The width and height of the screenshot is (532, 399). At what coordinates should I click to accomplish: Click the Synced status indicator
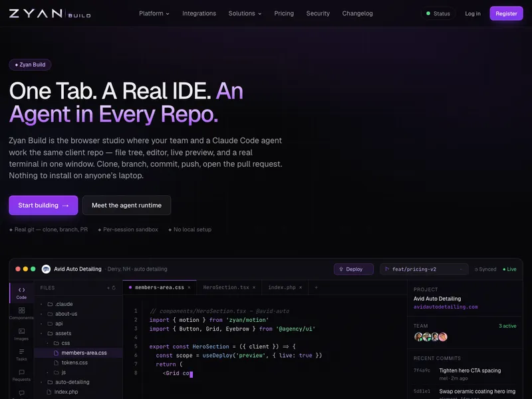[x=485, y=269]
